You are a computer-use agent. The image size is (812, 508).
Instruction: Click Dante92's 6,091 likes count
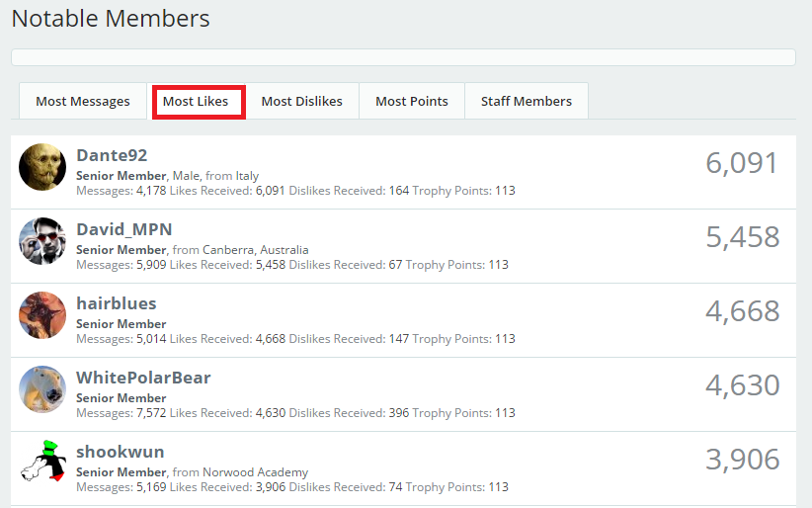(742, 163)
